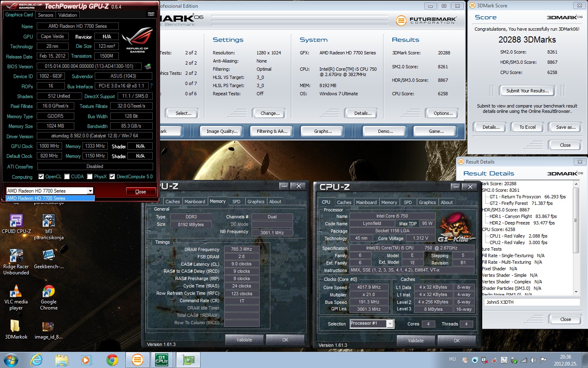Open the Geekbench desktop shortcut
This screenshot has height=368, width=588.
tap(49, 259)
